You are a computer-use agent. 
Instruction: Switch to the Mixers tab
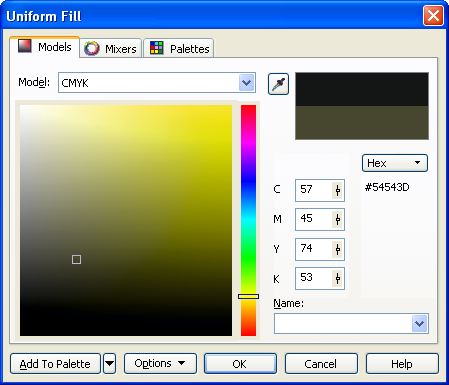pos(110,48)
